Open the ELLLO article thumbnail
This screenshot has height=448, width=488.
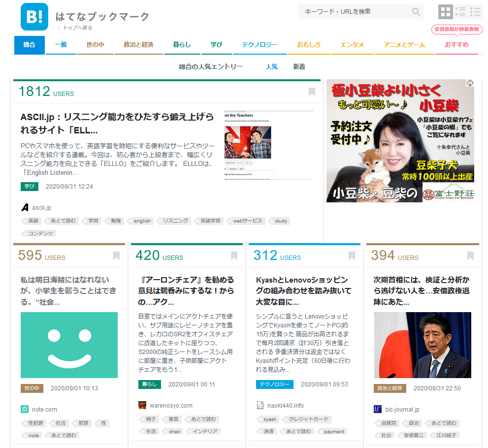[x=268, y=145]
